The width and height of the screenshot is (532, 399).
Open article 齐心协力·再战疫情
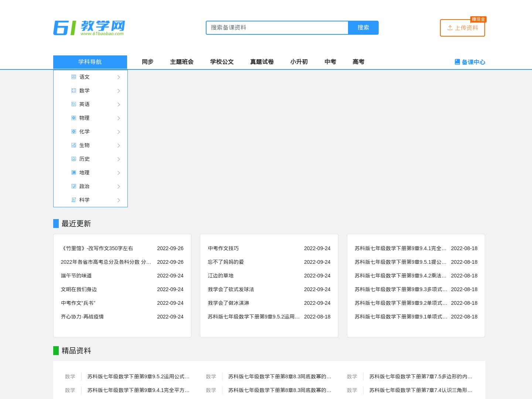82,317
